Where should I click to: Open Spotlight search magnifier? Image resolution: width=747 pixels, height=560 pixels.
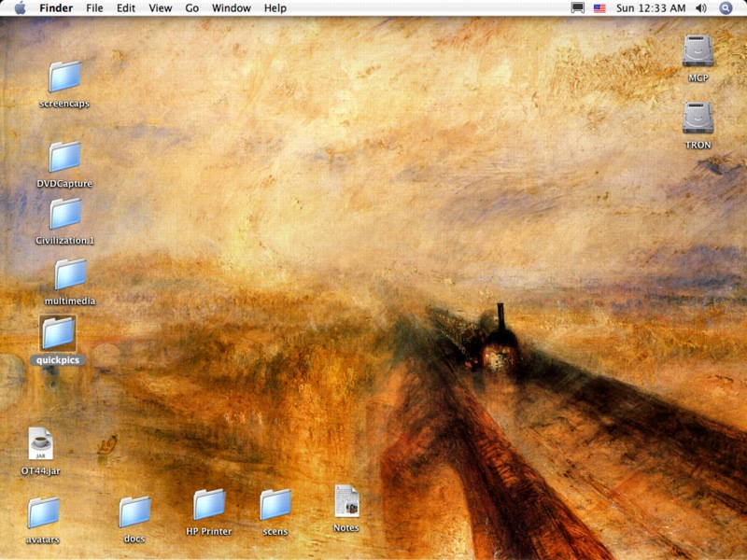point(726,8)
